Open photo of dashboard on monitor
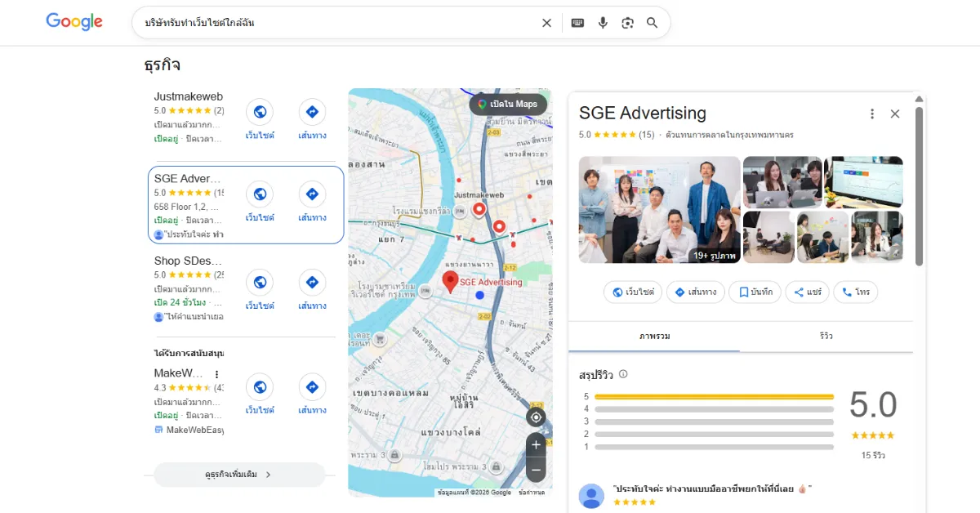Image resolution: width=980 pixels, height=513 pixels. point(863,182)
